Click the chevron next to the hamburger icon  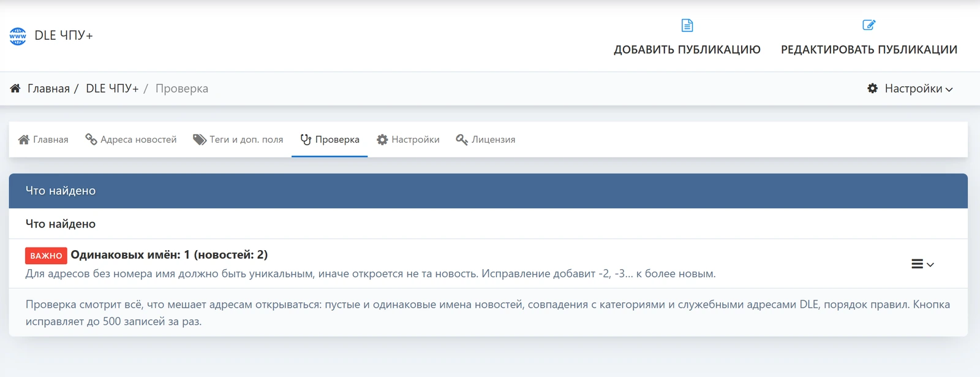tap(930, 265)
